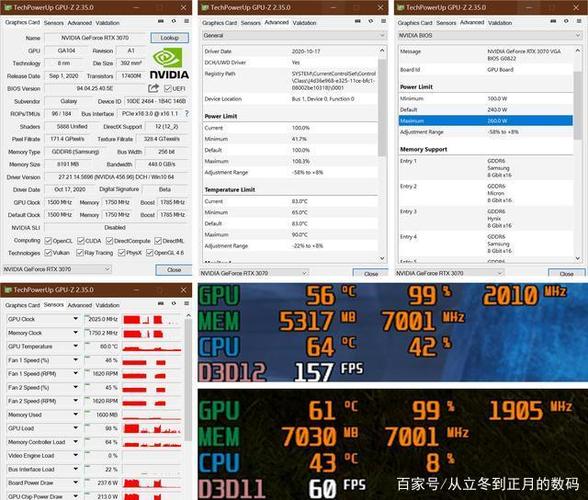Click the share BIOS export icon next to UEFI
This screenshot has height=500, width=588.
pos(153,88)
